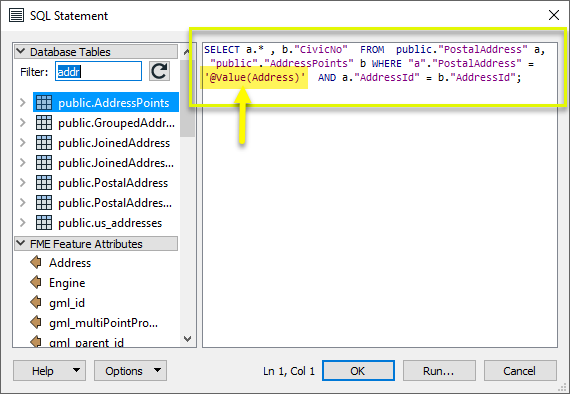Close the SQL Statement window

554,15
